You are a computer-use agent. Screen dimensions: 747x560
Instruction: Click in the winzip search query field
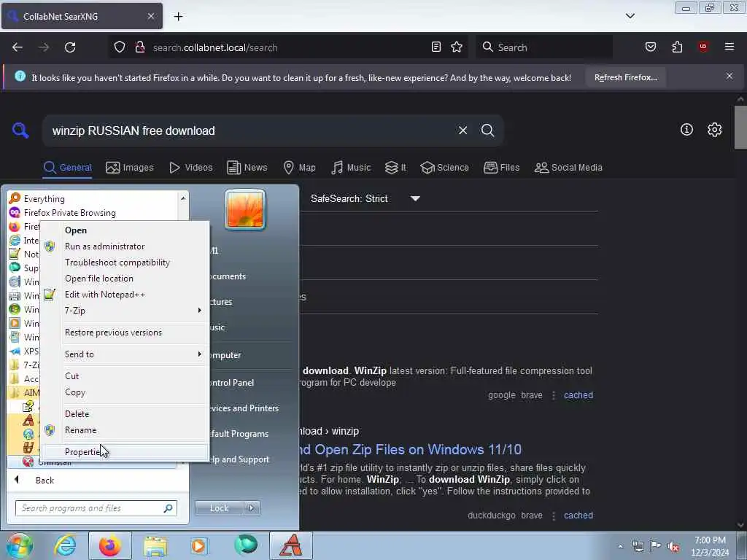[248, 131]
